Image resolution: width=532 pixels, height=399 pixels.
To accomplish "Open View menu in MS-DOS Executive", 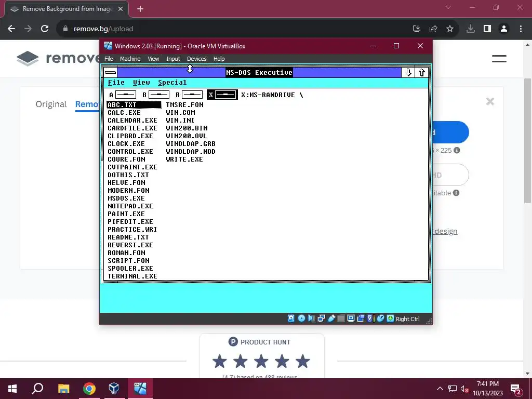I will (x=141, y=83).
